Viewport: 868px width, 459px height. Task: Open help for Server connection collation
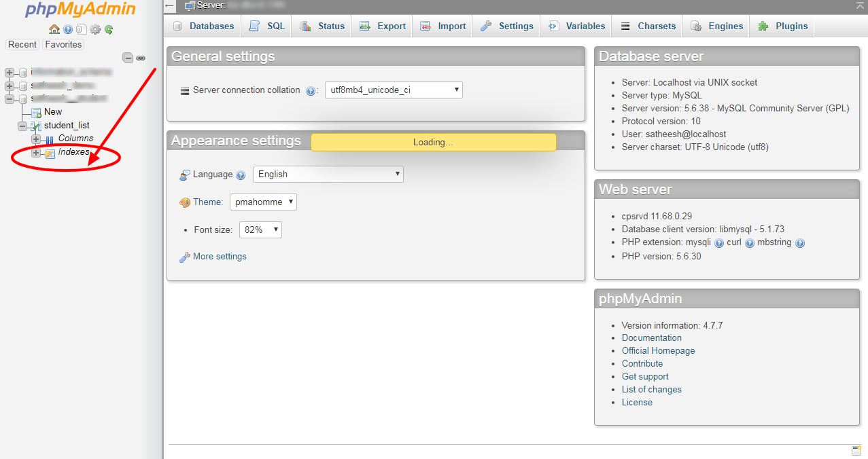tap(311, 90)
